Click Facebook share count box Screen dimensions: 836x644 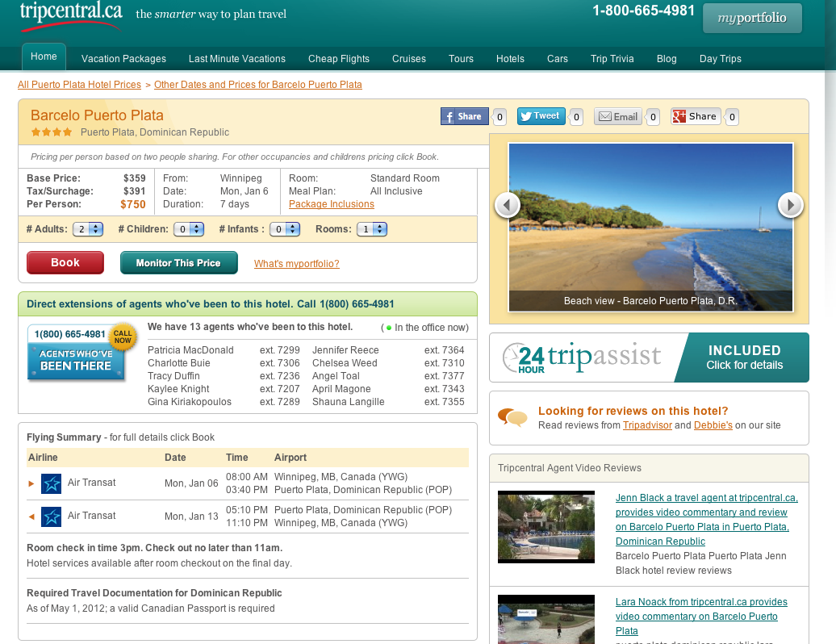[500, 117]
